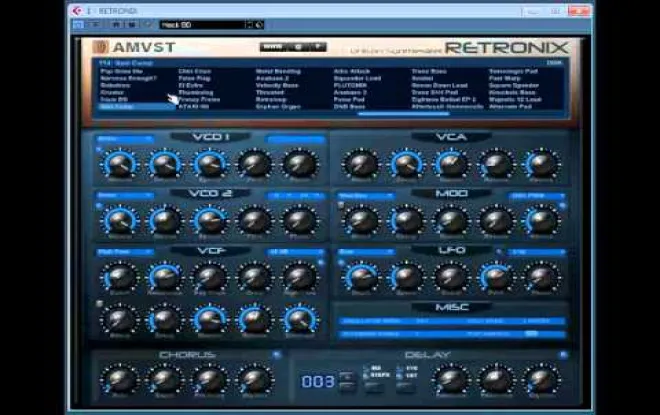Toggle the LED under the VCF slope dropdown
The width and height of the screenshot is (660, 415).
coord(321,263)
